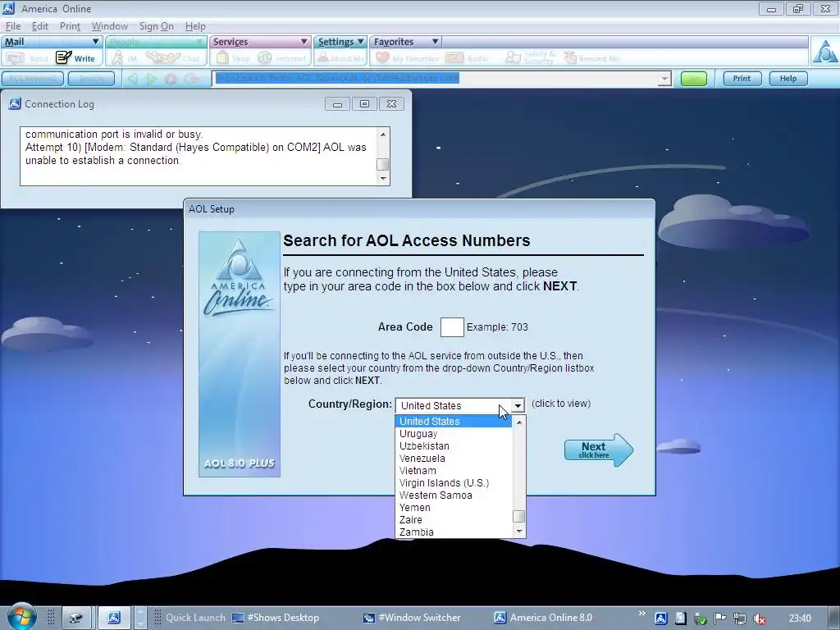Click the AOL Keyword button
Viewport: 840px width, 630px height.
tap(33, 79)
